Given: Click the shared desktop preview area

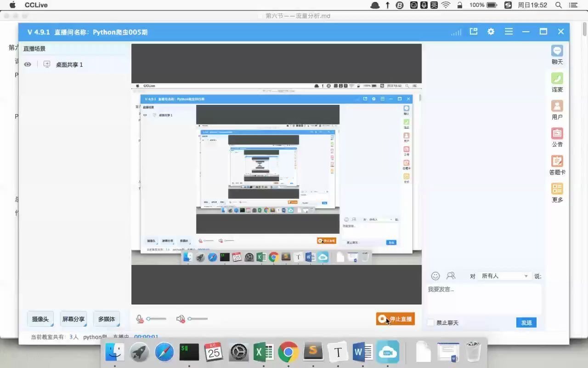Looking at the screenshot, I should 277,174.
